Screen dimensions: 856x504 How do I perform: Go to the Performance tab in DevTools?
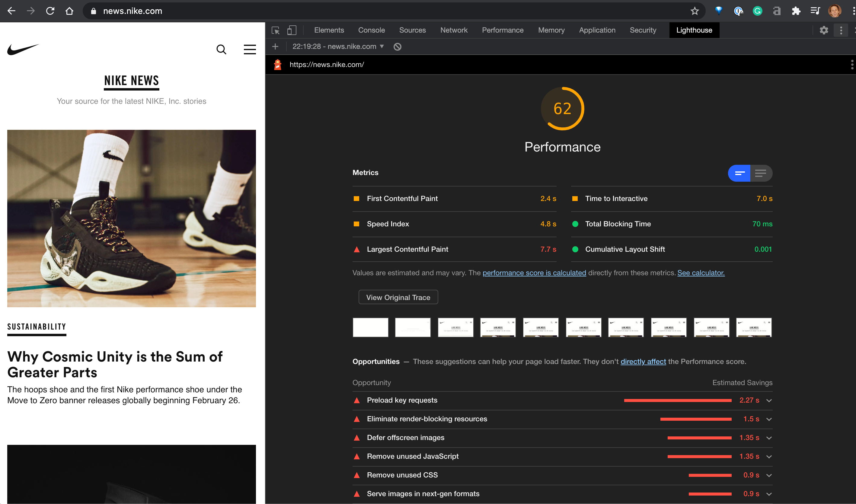point(503,30)
